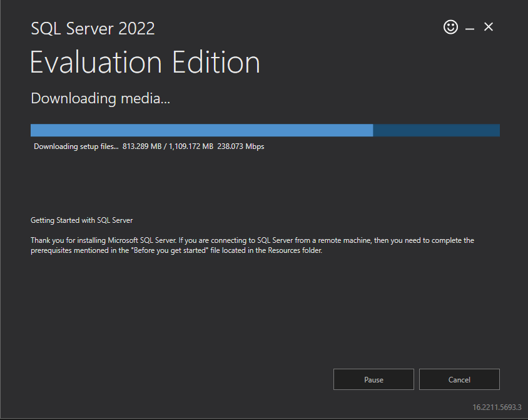
Task: Click the filled portion of the progress bar
Action: coord(201,130)
